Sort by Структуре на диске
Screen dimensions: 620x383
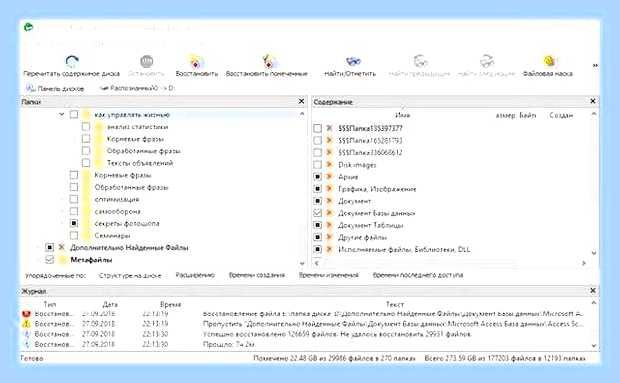(x=130, y=275)
